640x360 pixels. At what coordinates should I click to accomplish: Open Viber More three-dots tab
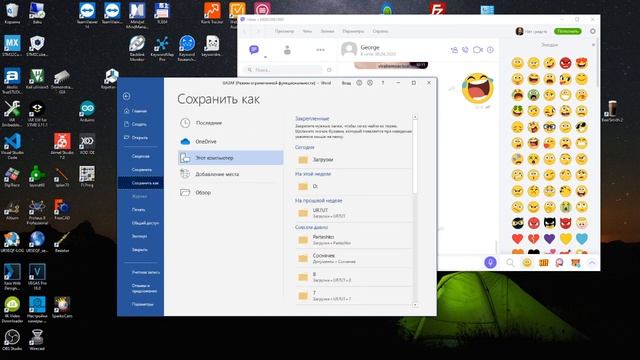click(x=320, y=50)
